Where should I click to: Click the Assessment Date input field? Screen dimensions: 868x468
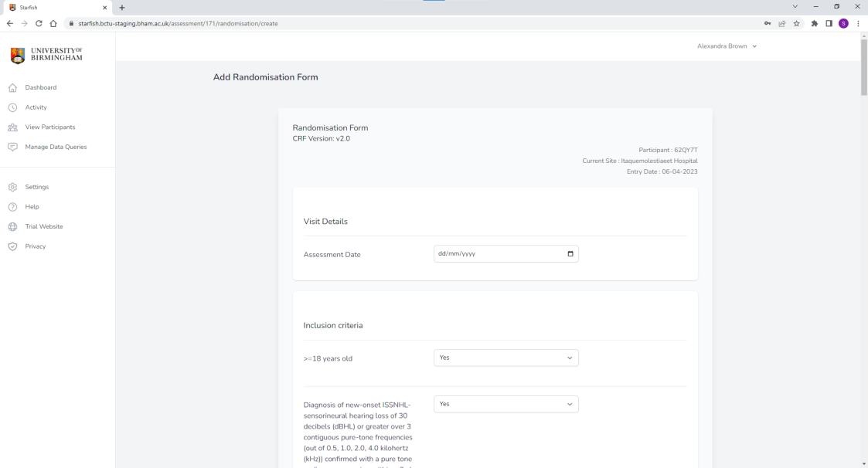pos(495,254)
